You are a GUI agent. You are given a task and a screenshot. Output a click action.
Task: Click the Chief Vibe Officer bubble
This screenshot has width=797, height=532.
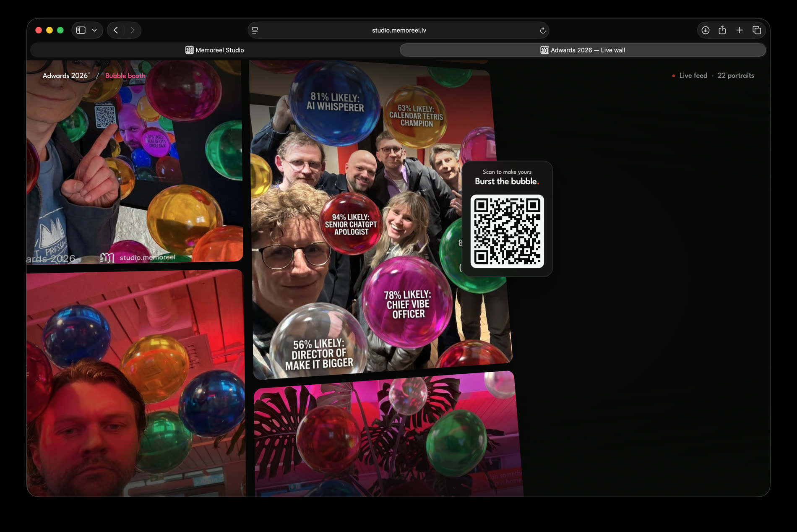point(408,303)
